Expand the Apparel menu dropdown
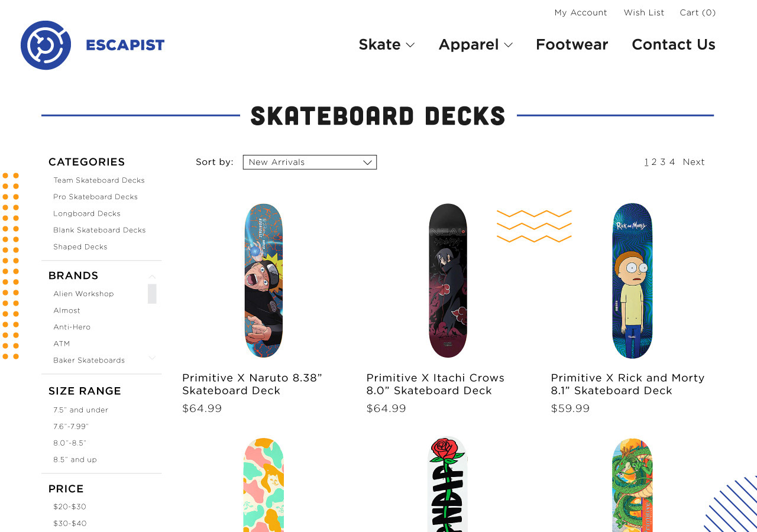The image size is (757, 532). (x=475, y=45)
